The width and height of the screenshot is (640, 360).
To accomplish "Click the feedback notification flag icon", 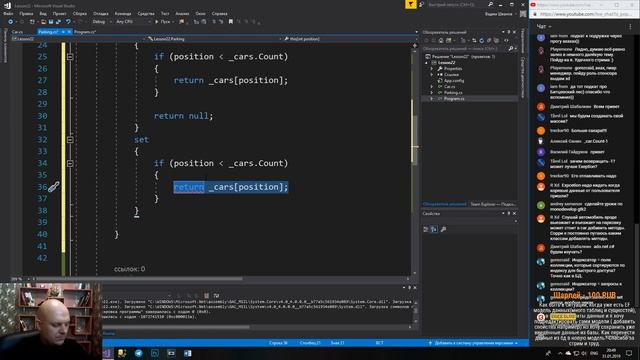I will [x=411, y=4].
